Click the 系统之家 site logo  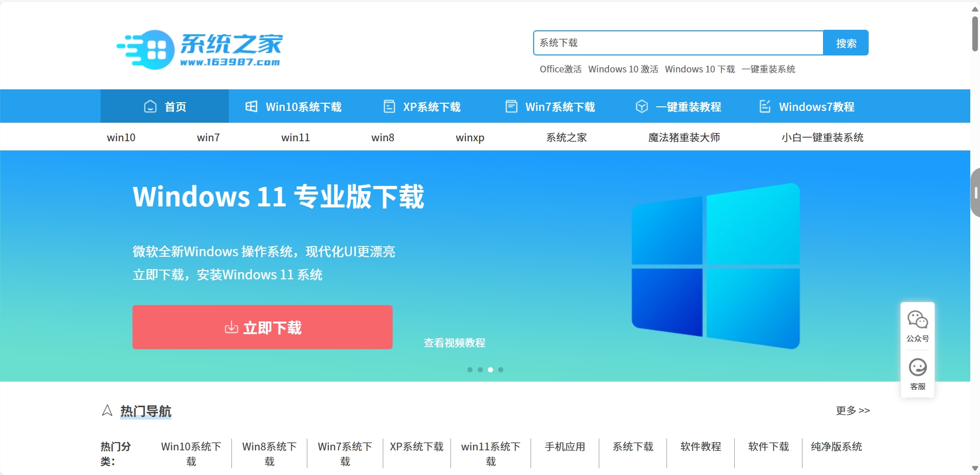(x=200, y=49)
